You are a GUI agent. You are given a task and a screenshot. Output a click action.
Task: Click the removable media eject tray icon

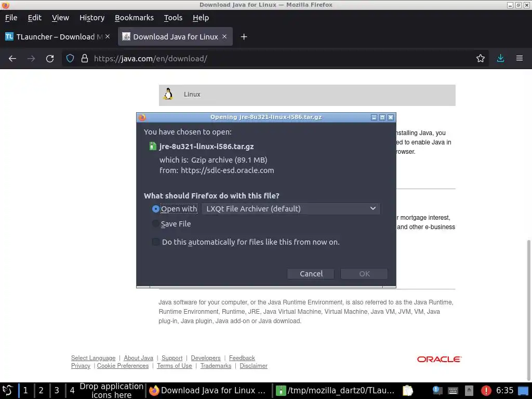469,391
